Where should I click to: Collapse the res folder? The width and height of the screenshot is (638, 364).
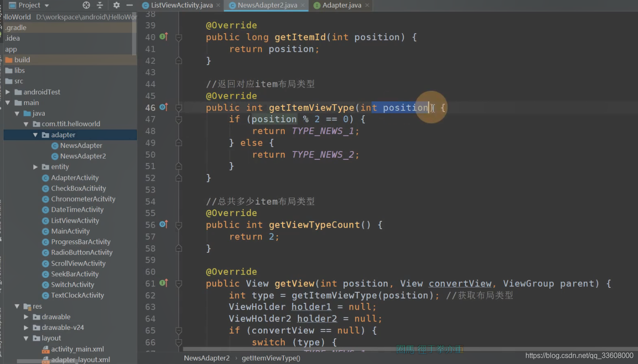(17, 306)
